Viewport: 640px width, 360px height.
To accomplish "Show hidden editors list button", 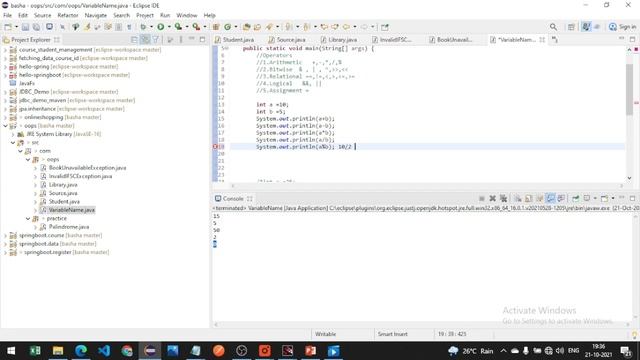I will pyautogui.click(x=555, y=40).
